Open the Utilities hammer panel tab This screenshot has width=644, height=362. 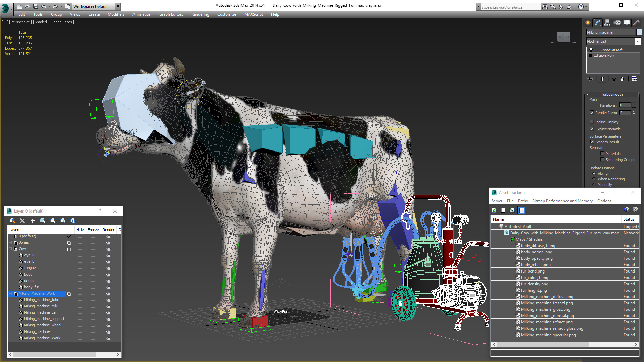pos(636,23)
